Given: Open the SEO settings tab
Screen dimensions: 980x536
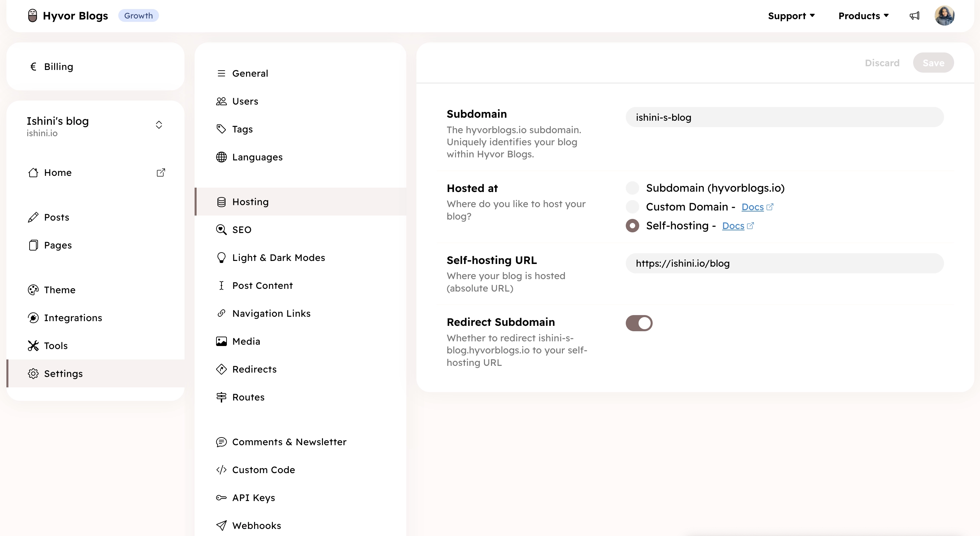Looking at the screenshot, I should [300, 230].
